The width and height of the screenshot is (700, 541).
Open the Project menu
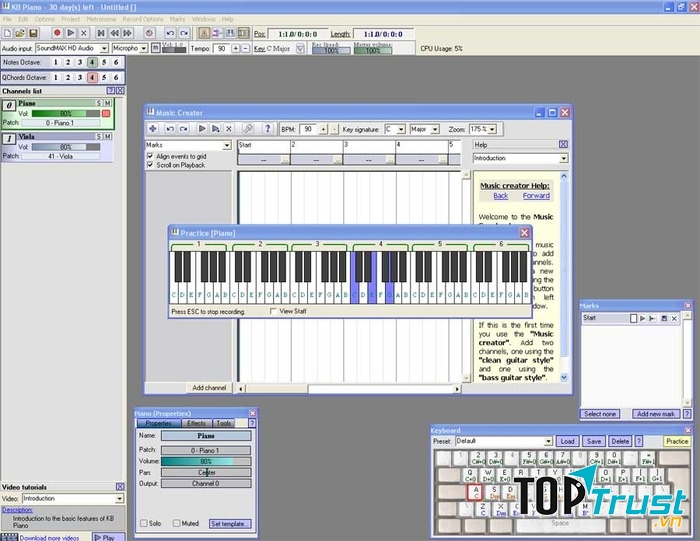click(71, 19)
